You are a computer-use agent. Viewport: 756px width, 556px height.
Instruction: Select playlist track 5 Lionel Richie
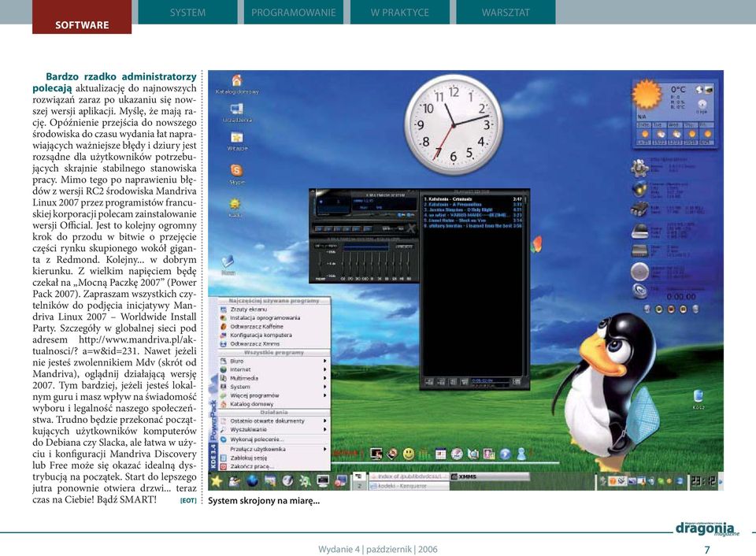(x=472, y=221)
